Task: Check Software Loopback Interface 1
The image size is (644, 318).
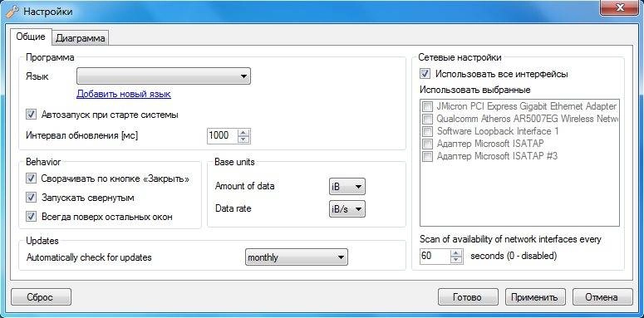Action: 428,131
